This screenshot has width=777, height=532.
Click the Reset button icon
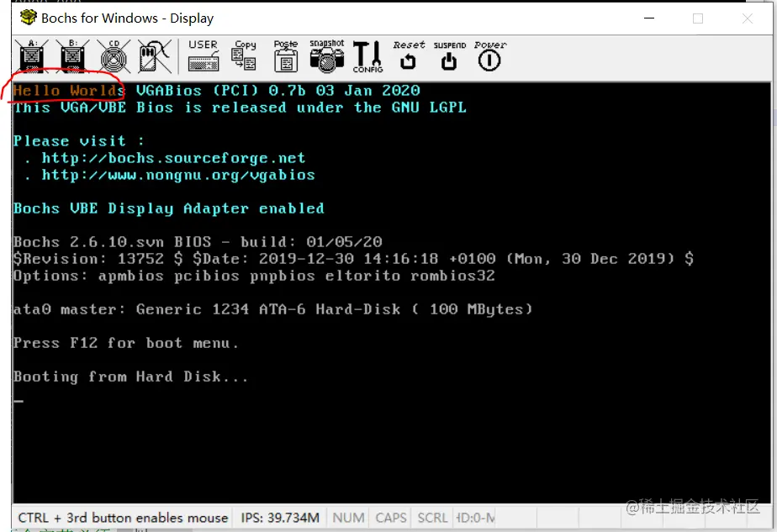[x=409, y=56]
